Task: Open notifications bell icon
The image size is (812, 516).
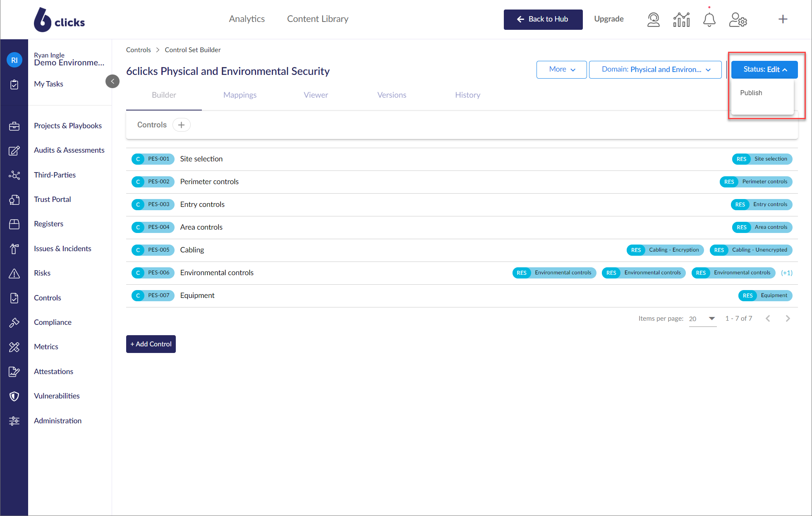Action: 709,19
